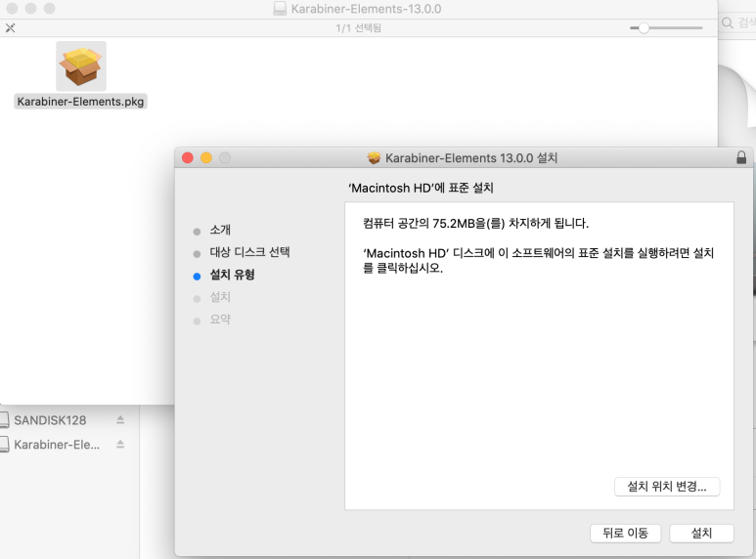
Task: Click the 75.2MB disk space message
Action: coord(475,223)
